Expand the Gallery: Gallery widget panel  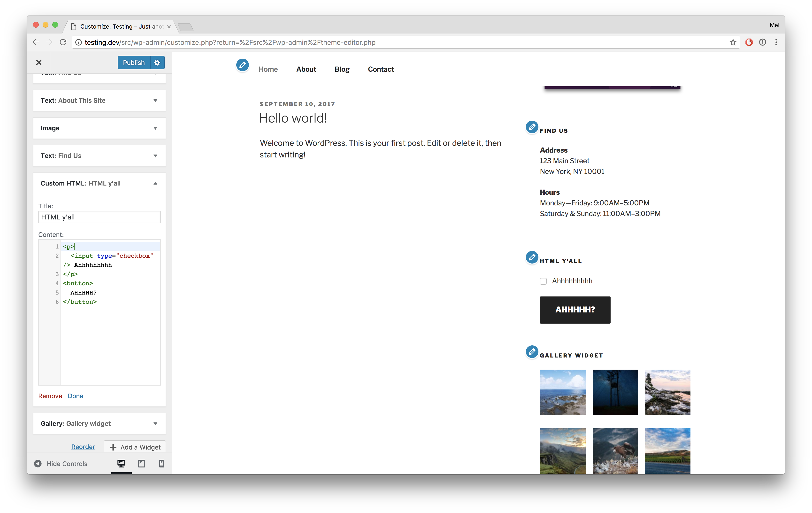[99, 424]
